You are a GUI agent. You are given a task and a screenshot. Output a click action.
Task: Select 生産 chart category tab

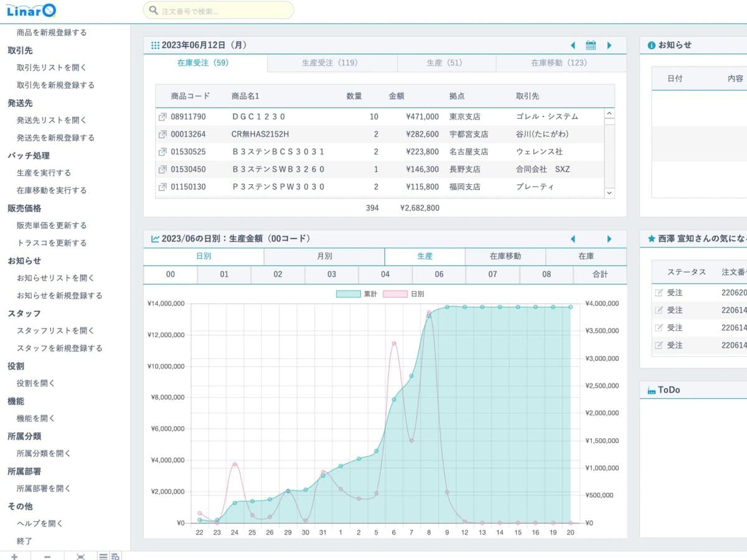tap(425, 256)
